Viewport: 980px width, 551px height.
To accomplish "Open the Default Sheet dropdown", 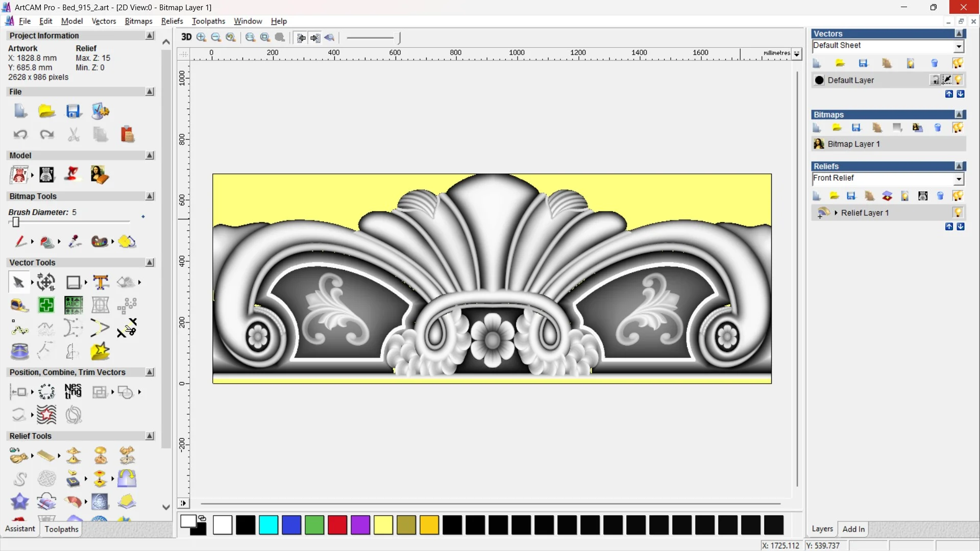I will (959, 46).
